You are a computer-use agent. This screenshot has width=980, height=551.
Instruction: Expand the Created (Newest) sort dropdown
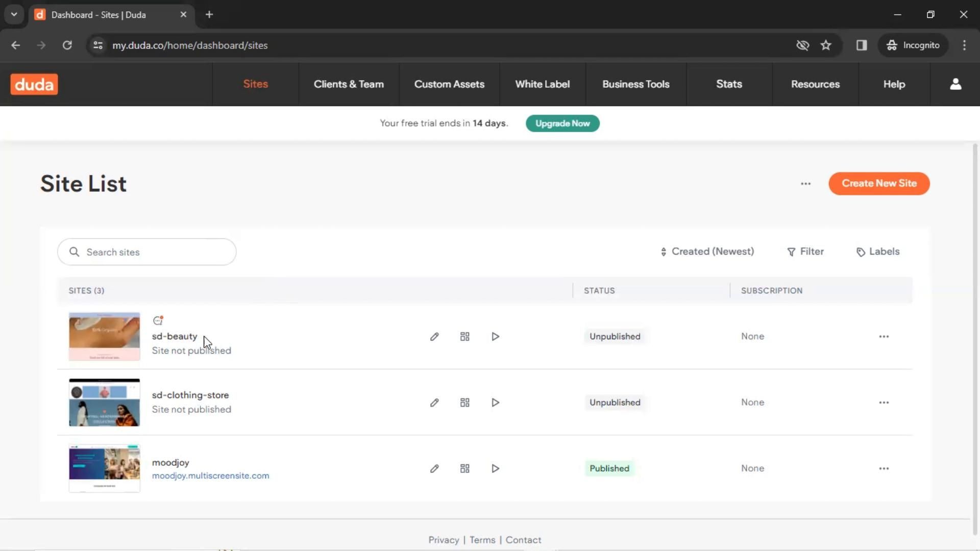pyautogui.click(x=707, y=252)
